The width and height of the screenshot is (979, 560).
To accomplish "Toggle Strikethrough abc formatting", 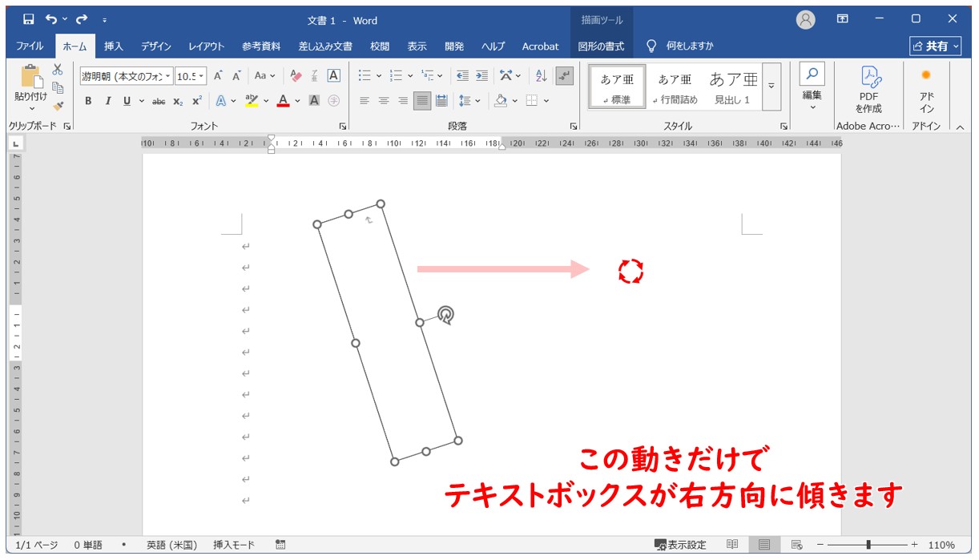I will click(159, 101).
